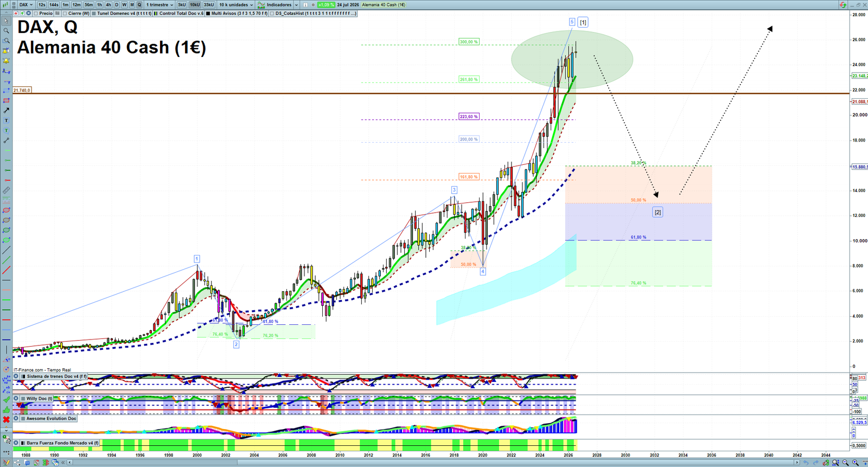868x467 pixels.
Task: Click the +1,09 % change badge
Action: (326, 5)
